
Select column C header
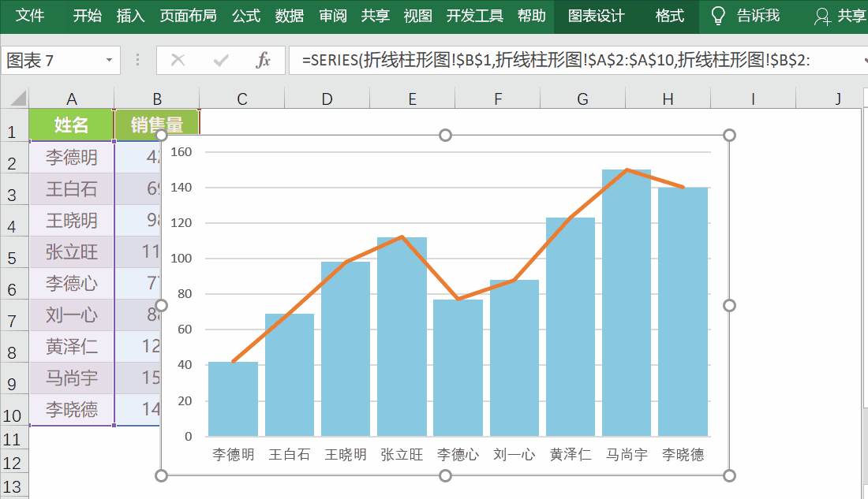tap(242, 99)
